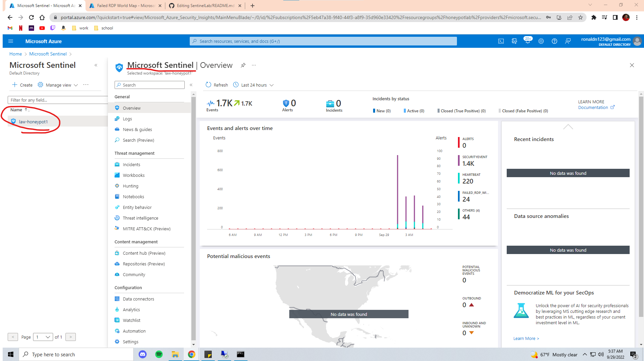Viewport: 644px width, 361px height.
Task: Collapse the Sentinel navigation menu
Action: (x=191, y=85)
